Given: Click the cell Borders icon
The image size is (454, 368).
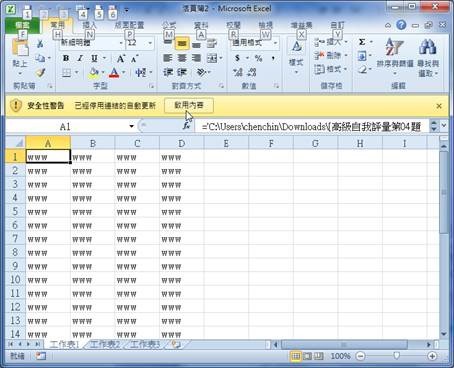Looking at the screenshot, I should pyautogui.click(x=67, y=73).
